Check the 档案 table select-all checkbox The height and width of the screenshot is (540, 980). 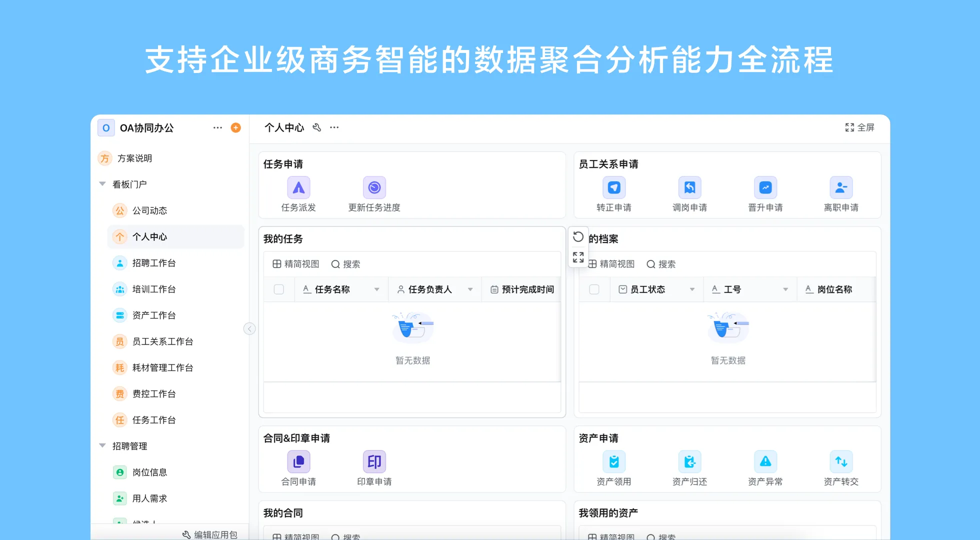(x=594, y=289)
